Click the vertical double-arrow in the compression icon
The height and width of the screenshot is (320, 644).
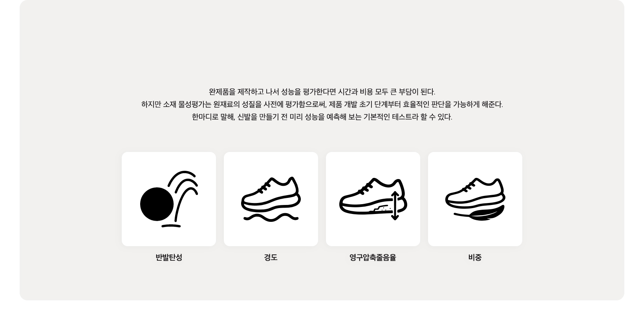[395, 206]
